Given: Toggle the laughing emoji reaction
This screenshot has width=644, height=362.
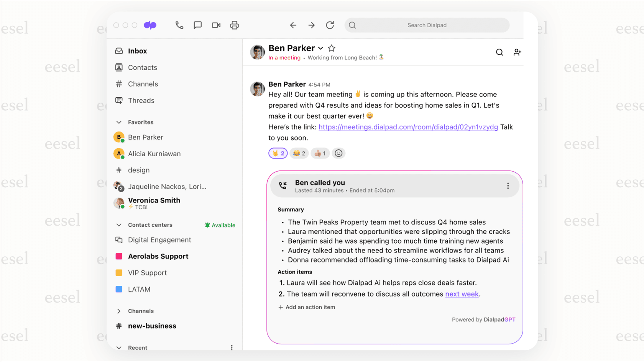Looking at the screenshot, I should pos(299,153).
